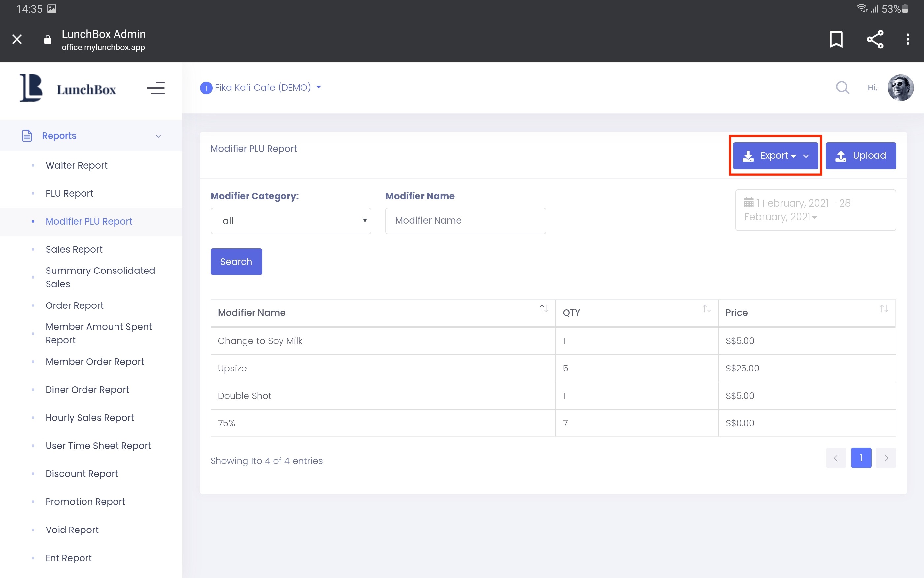
Task: Open the three-dot browser menu
Action: point(907,39)
